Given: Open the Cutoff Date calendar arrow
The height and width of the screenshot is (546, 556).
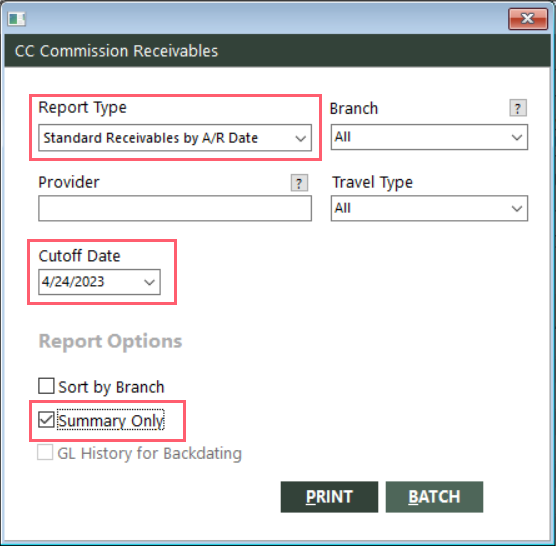Looking at the screenshot, I should click(149, 282).
